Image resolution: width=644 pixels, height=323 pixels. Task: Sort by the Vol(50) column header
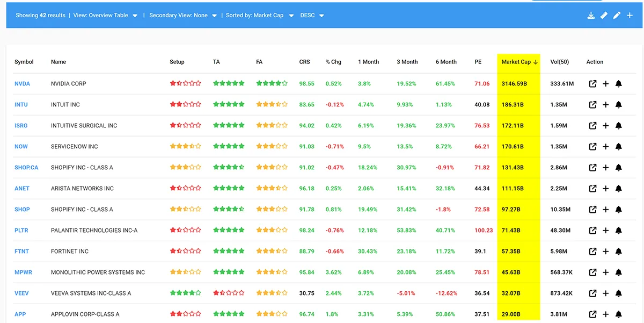560,62
